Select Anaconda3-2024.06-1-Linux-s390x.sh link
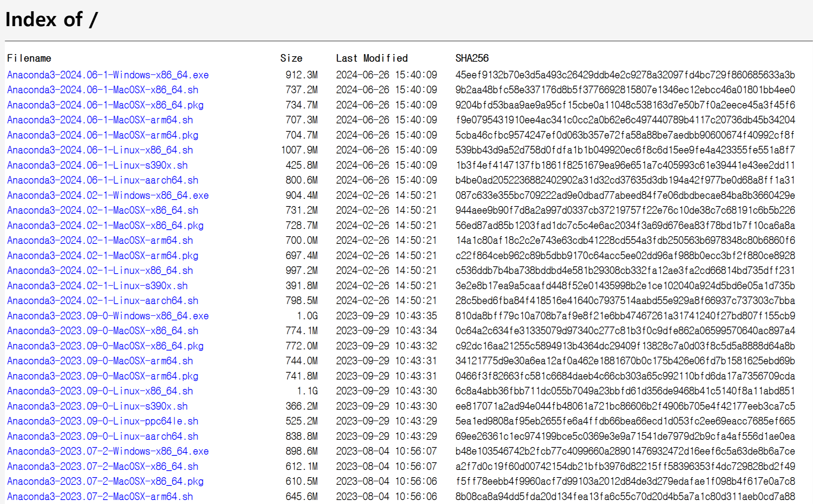 point(97,165)
